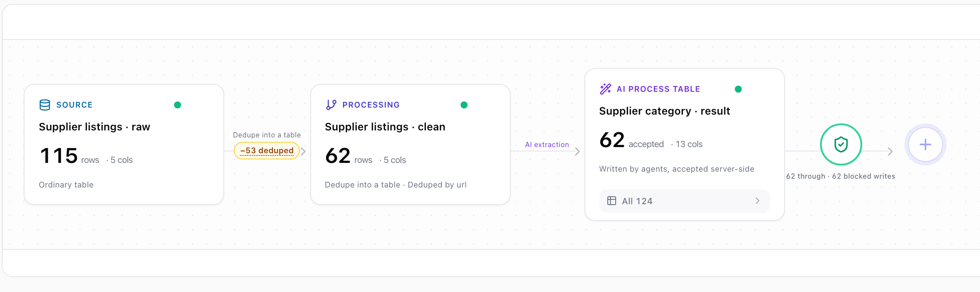
Task: Click the arrowhead after the deduped badge
Action: 303,151
